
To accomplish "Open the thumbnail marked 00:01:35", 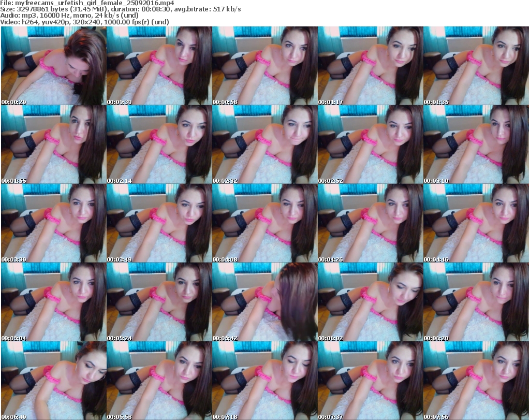I will click(x=476, y=66).
